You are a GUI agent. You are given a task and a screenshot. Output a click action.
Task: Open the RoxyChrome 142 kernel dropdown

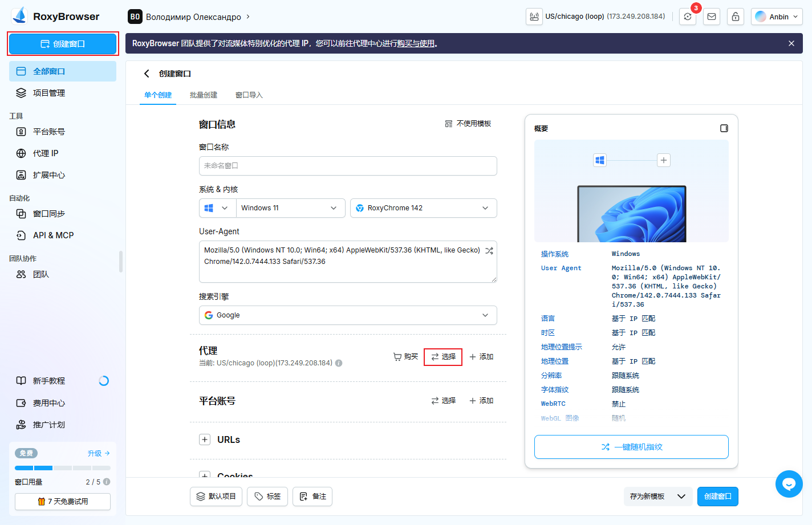(423, 208)
